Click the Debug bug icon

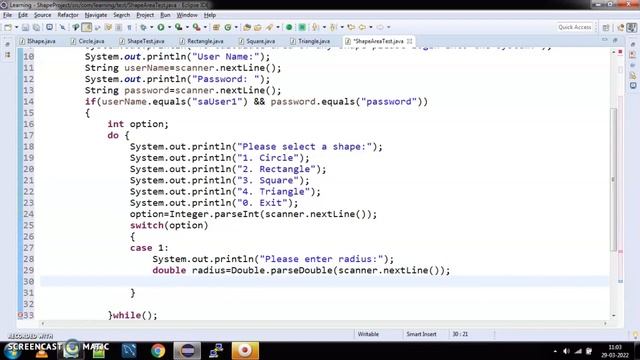pyautogui.click(x=143, y=27)
